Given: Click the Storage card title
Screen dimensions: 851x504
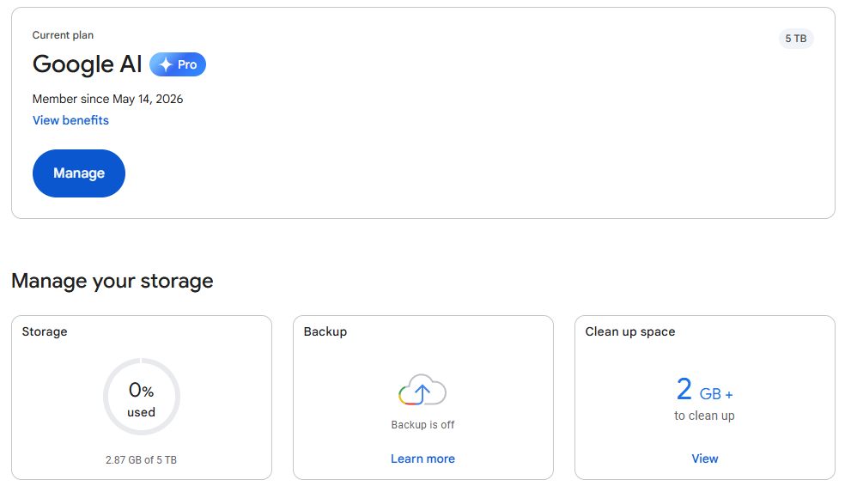Looking at the screenshot, I should 45,331.
